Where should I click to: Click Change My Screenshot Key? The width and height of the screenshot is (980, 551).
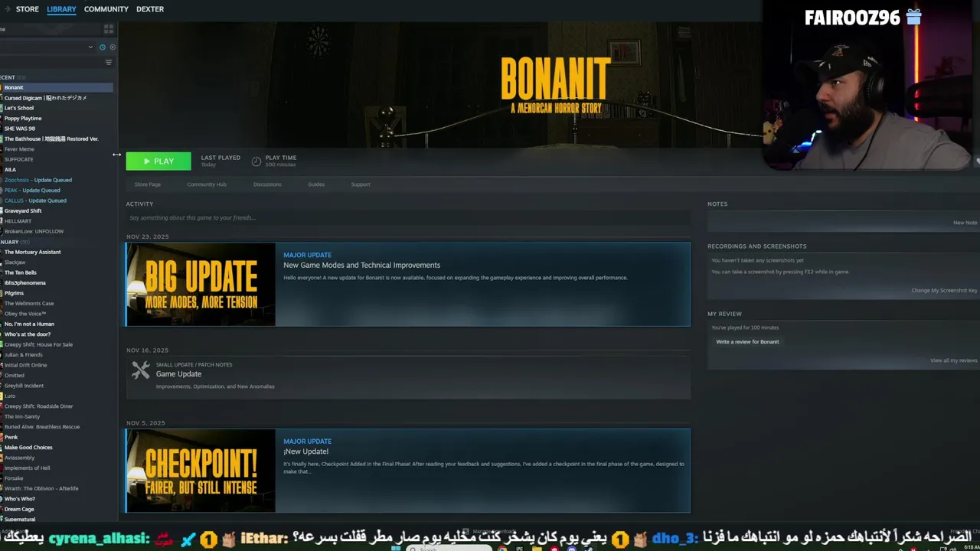(x=944, y=291)
